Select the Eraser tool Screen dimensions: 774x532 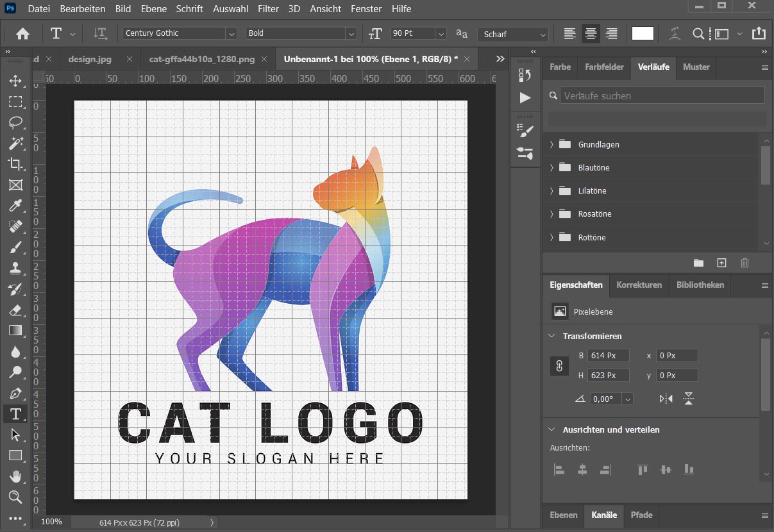point(15,310)
